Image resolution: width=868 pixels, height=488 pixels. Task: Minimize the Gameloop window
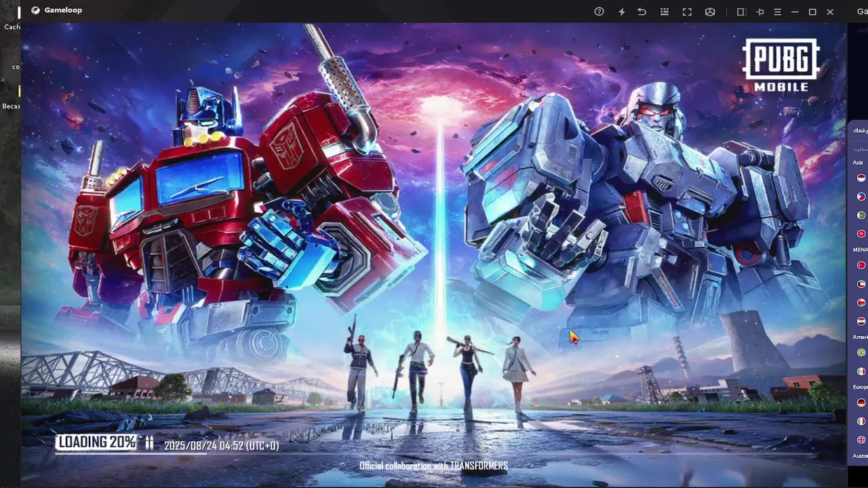point(794,12)
